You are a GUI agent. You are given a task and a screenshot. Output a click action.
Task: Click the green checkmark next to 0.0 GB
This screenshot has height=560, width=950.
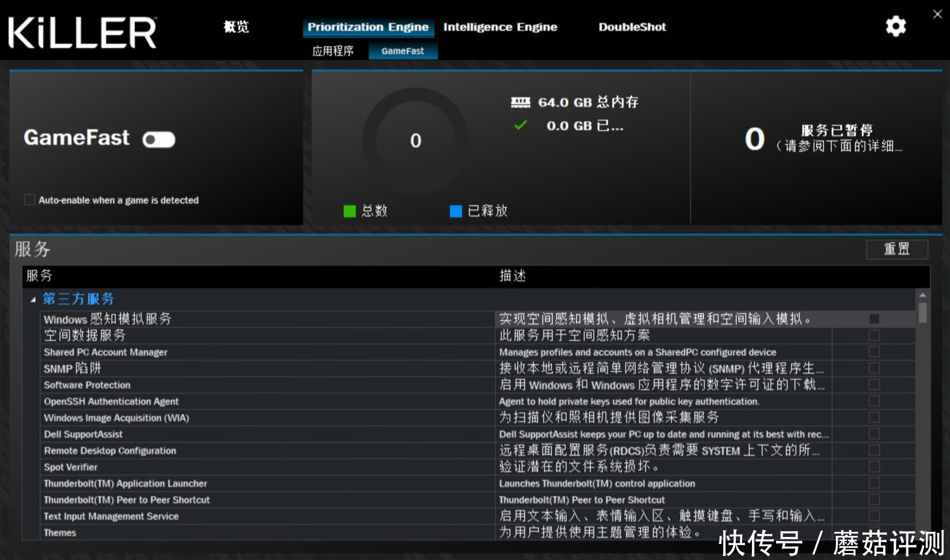[520, 125]
